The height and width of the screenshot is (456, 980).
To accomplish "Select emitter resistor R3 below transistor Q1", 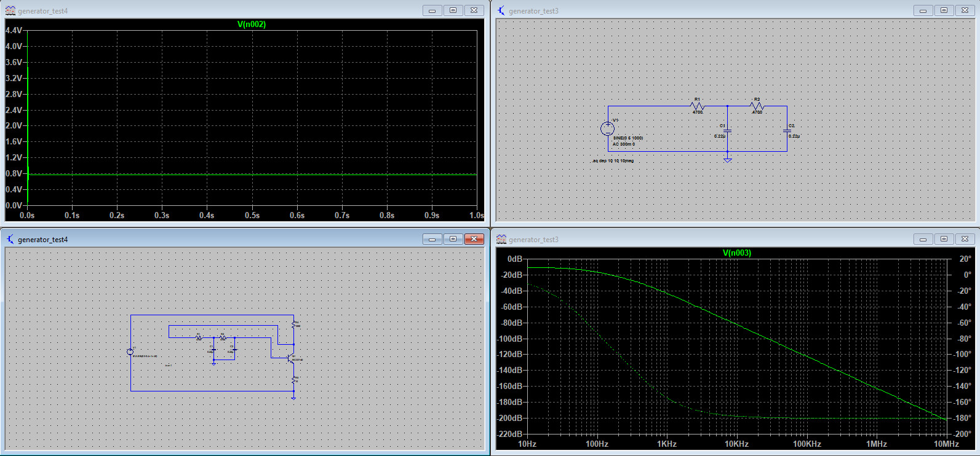I will [x=293, y=380].
